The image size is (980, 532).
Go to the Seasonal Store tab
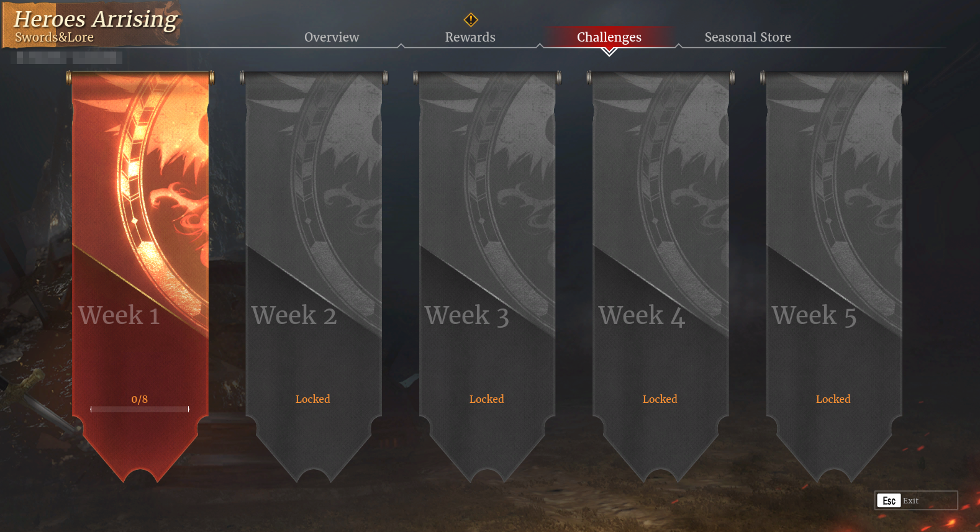pos(748,37)
